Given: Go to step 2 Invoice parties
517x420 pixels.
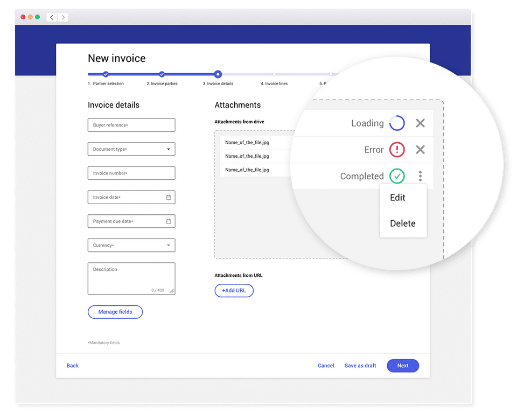Looking at the screenshot, I should [162, 74].
